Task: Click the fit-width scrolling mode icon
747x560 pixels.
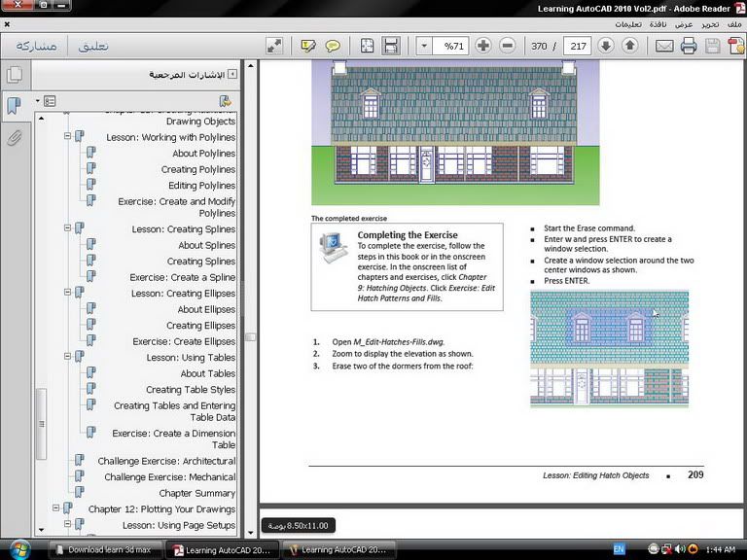Action: point(391,46)
